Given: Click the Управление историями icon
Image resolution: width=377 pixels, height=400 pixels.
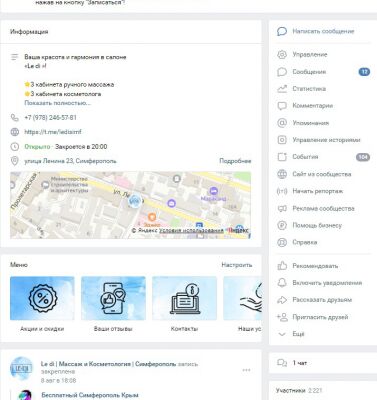Looking at the screenshot, I should click(282, 140).
